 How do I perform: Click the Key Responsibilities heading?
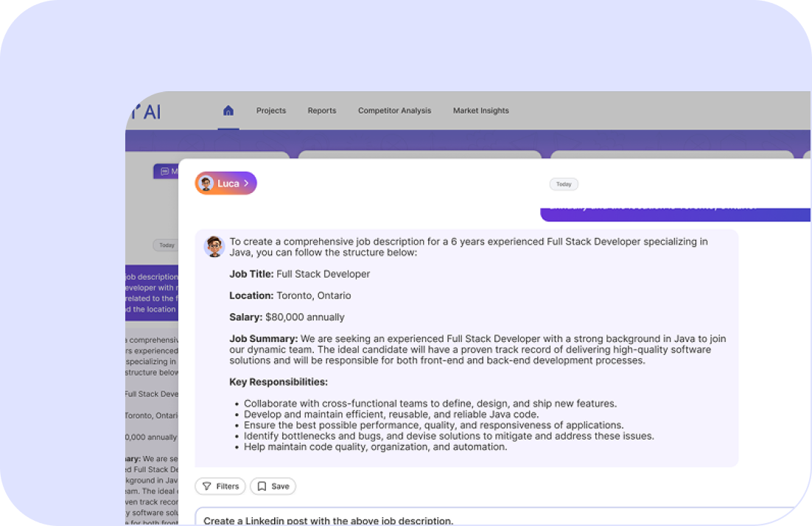coord(279,382)
